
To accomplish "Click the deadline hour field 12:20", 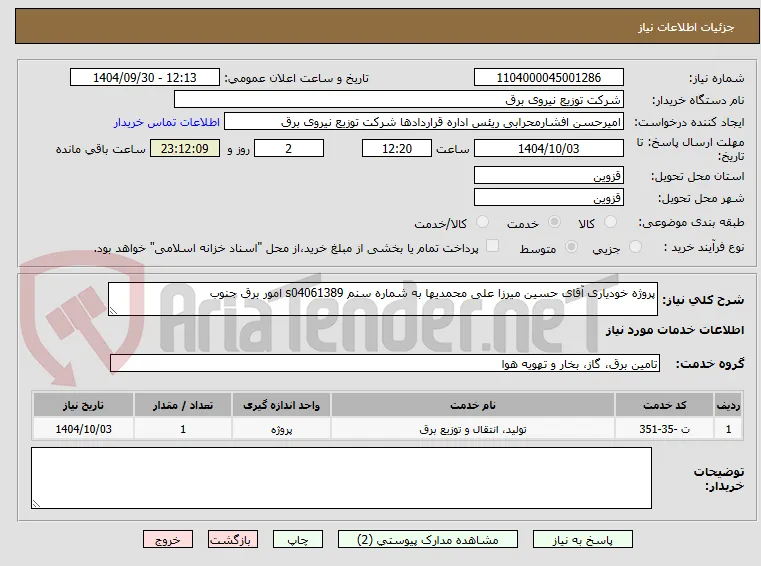I will (397, 149).
